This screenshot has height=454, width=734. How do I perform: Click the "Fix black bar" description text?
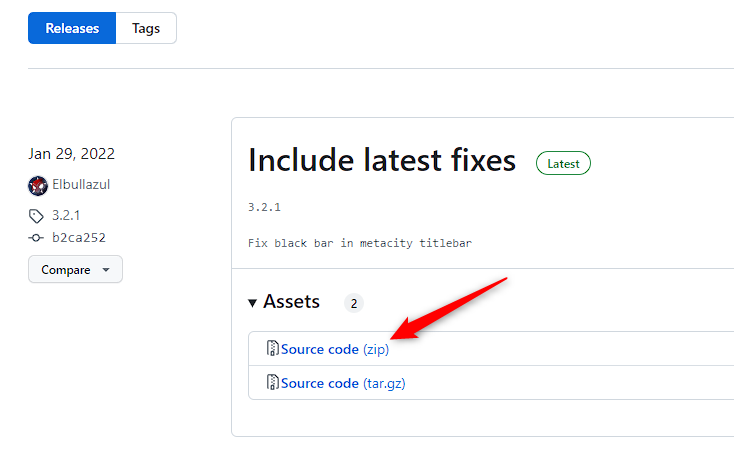click(359, 243)
